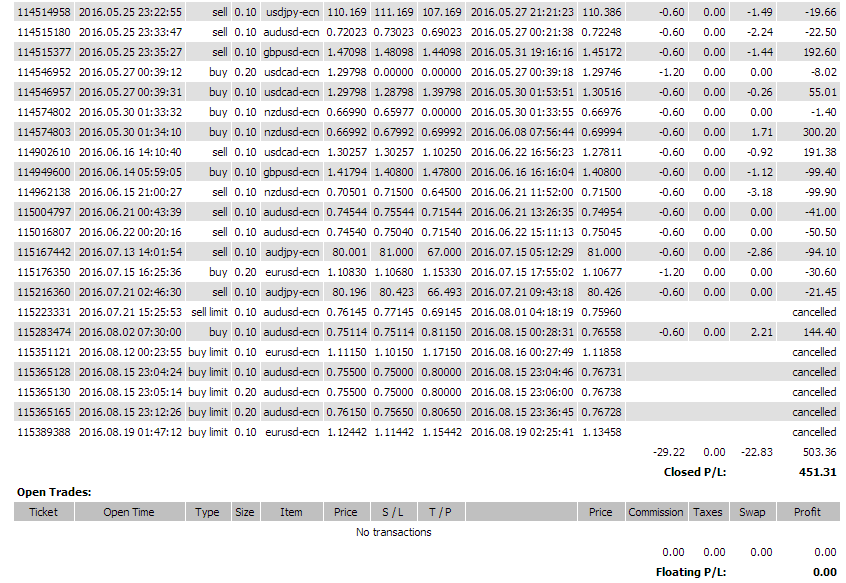Click ticket 114962138
846x583 pixels.
(44, 191)
